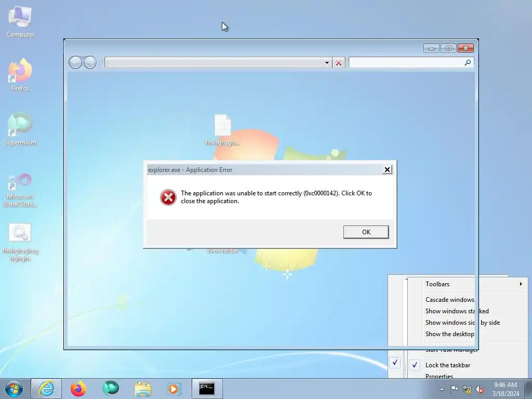Viewport: 532px width, 399px height.
Task: Click the red X stop button beside address bar
Action: (339, 63)
